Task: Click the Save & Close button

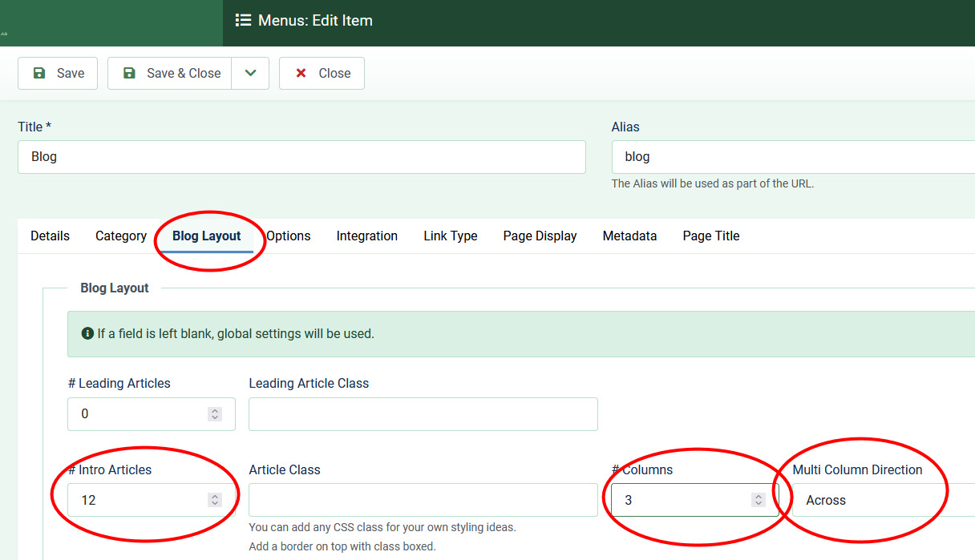Action: [170, 73]
